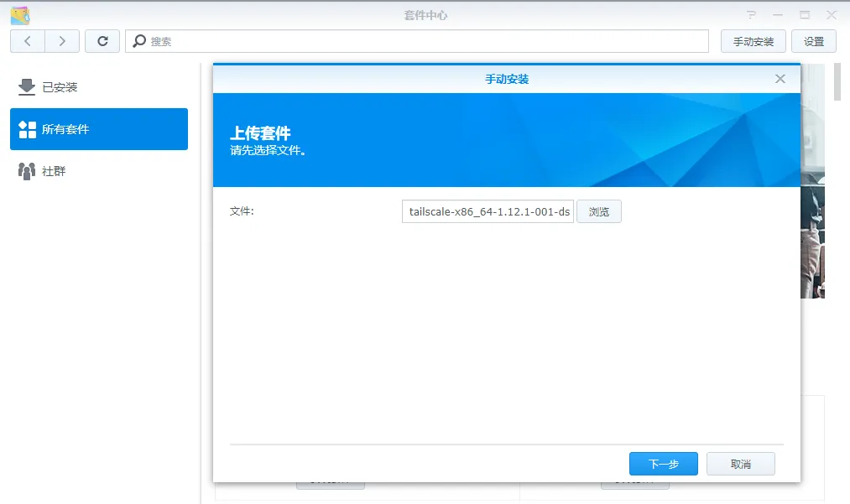Screen dimensions: 850x504
Task: Click the vertical scrollbar on the right edge
Action: 837,82
